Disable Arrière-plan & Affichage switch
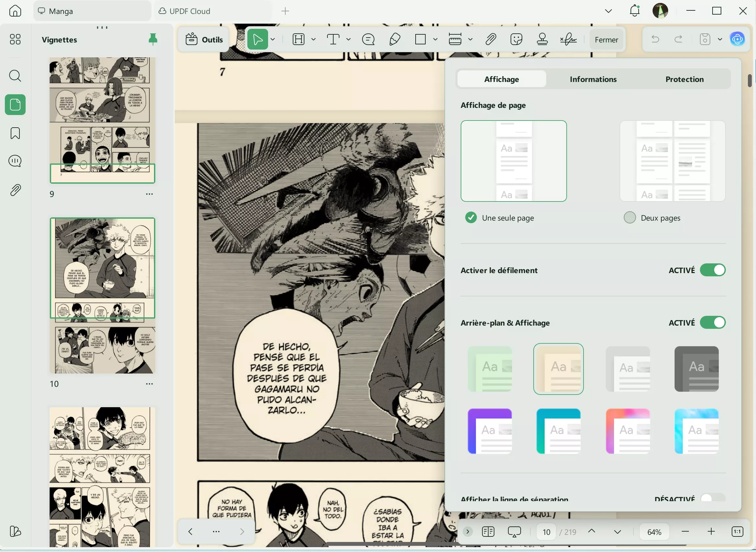The image size is (756, 552). click(713, 323)
